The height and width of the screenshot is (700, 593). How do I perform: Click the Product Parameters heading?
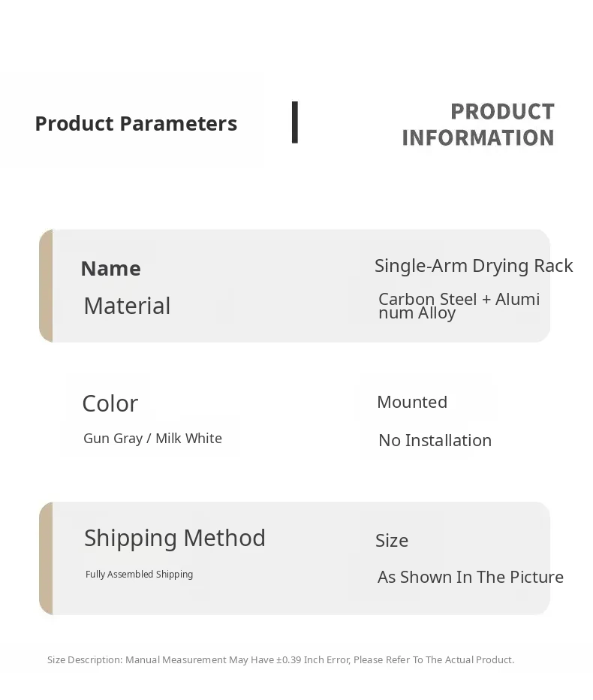click(136, 123)
